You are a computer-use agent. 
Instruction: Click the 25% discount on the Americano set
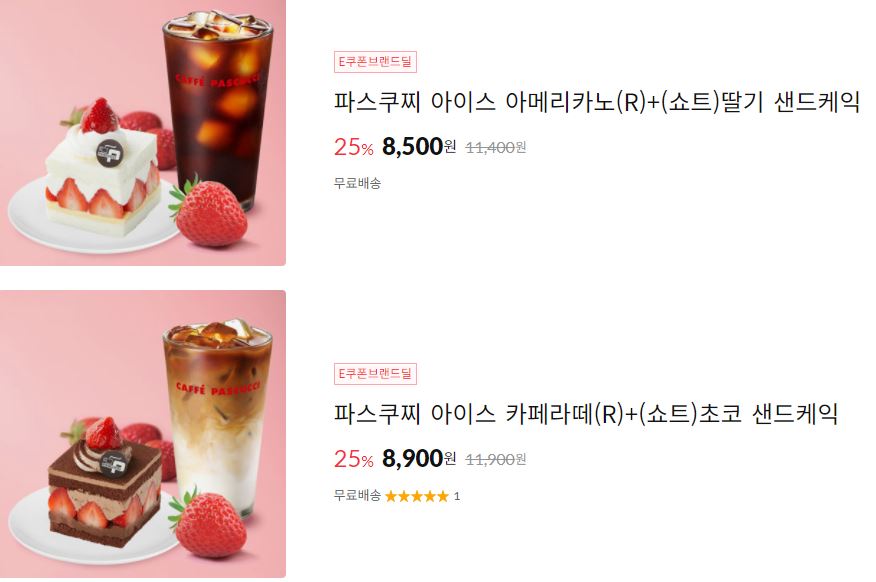pos(354,147)
